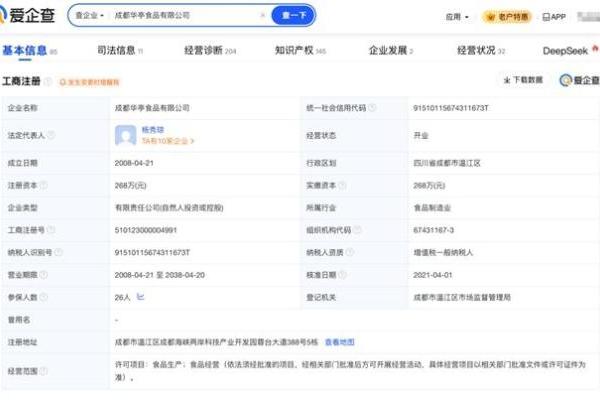Click the help icon beside 统一社会信用代码
Image resolution: width=600 pixels, height=400 pixels.
click(372, 108)
